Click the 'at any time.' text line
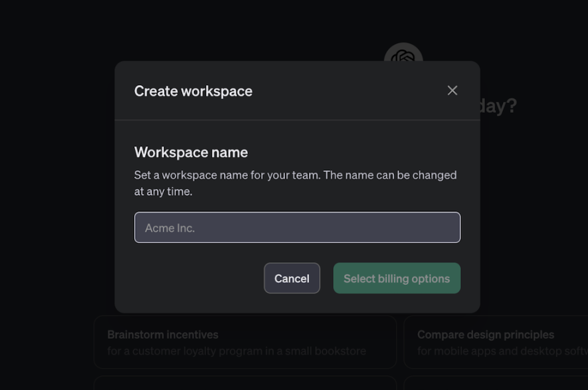This screenshot has width=588, height=390. point(163,191)
